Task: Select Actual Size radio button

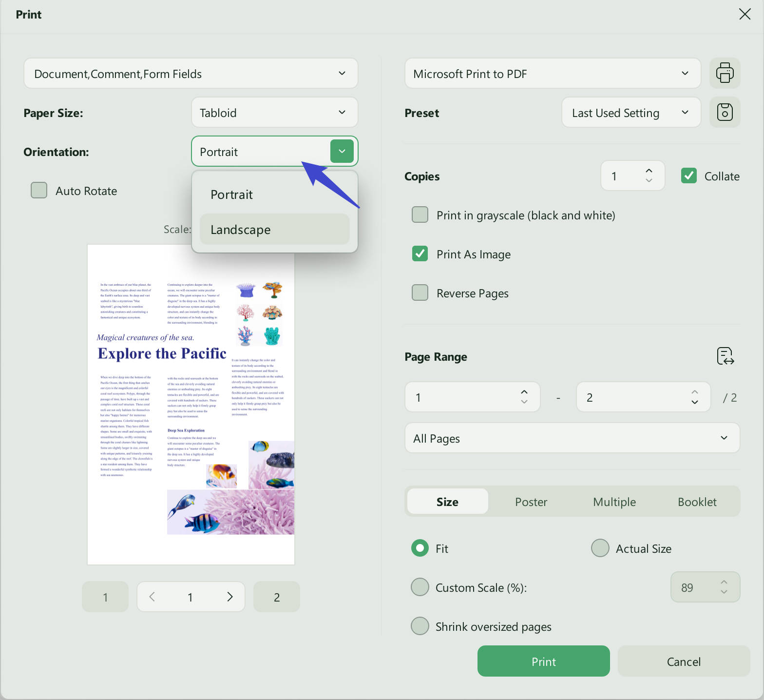Action: coord(600,548)
